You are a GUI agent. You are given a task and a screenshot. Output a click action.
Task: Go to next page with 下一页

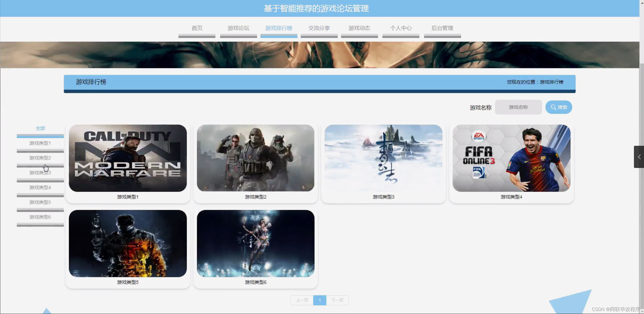tap(337, 300)
